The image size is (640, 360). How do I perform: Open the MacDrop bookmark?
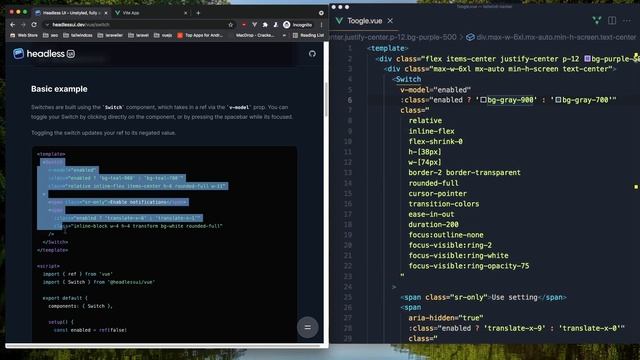tap(255, 36)
